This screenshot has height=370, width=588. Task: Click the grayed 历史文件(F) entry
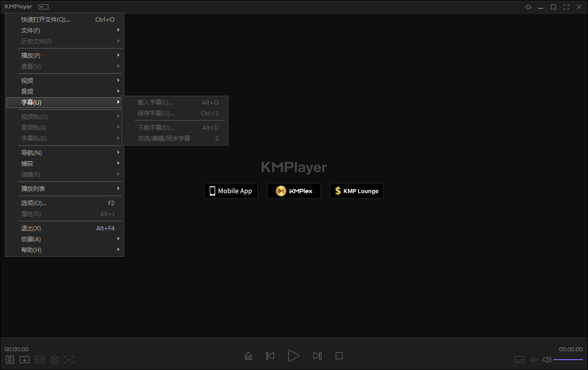65,41
